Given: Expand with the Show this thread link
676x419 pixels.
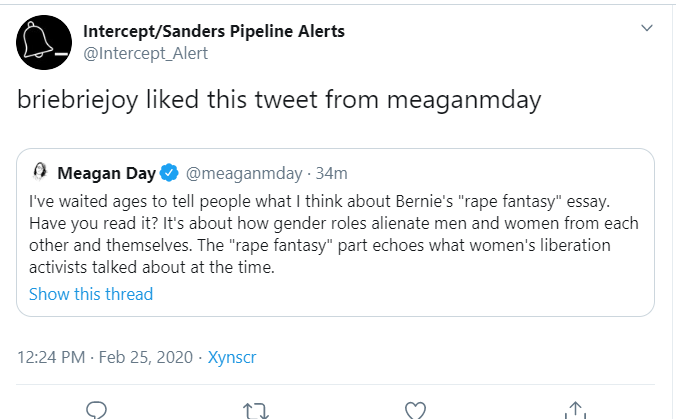Looking at the screenshot, I should coord(91,294).
